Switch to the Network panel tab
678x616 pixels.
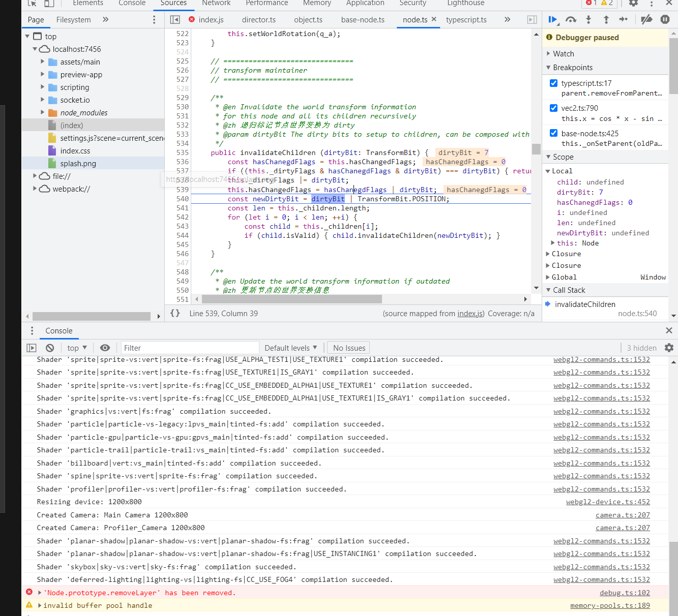click(216, 3)
